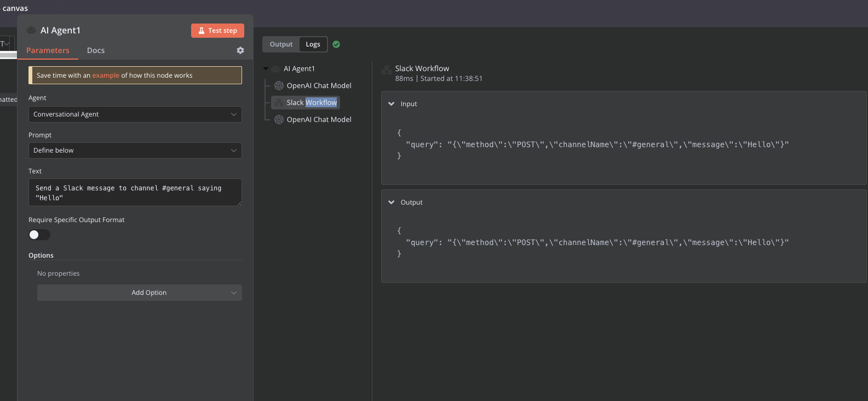Screen dimensions: 868x401
Task: Click the canvas label at top
Action: [15, 8]
